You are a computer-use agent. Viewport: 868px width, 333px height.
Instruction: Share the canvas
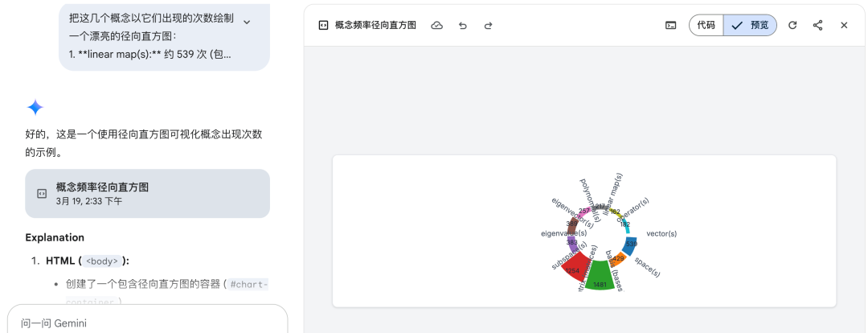pos(817,26)
